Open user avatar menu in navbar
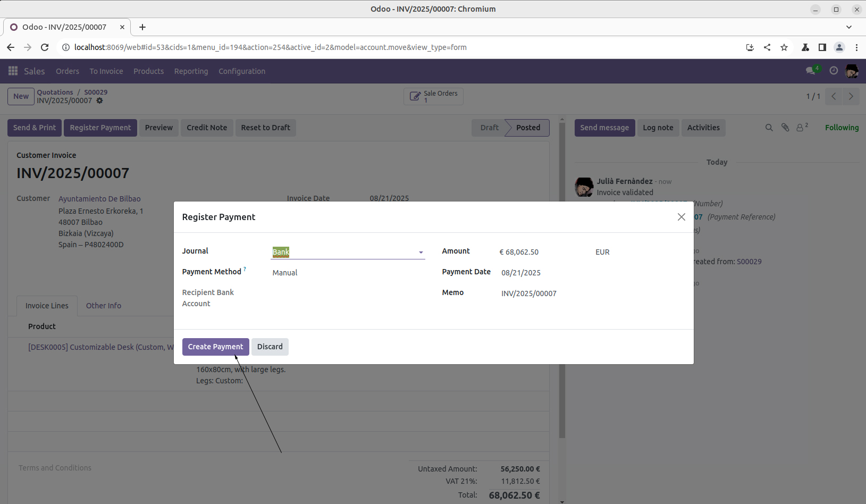This screenshot has width=866, height=504. coord(852,71)
